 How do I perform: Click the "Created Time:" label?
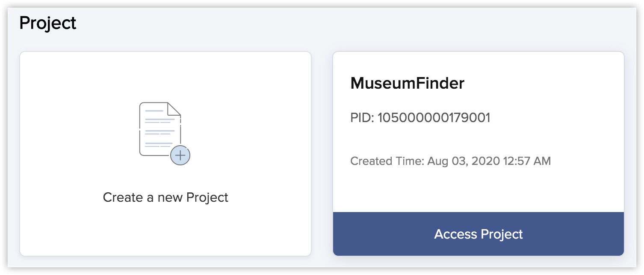coord(387,161)
